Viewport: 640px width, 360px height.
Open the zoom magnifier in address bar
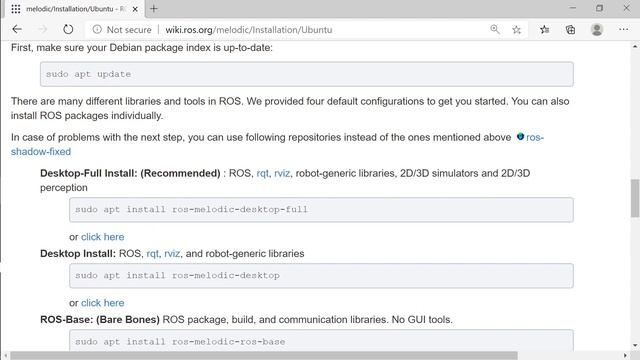click(495, 29)
